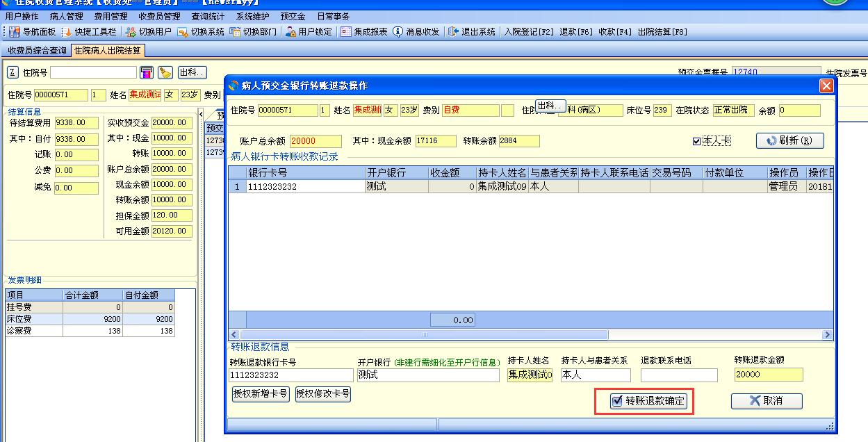Close the 病人预交金银行转账退款操作 dialog
Image resolution: width=868 pixels, height=442 pixels.
(x=826, y=85)
